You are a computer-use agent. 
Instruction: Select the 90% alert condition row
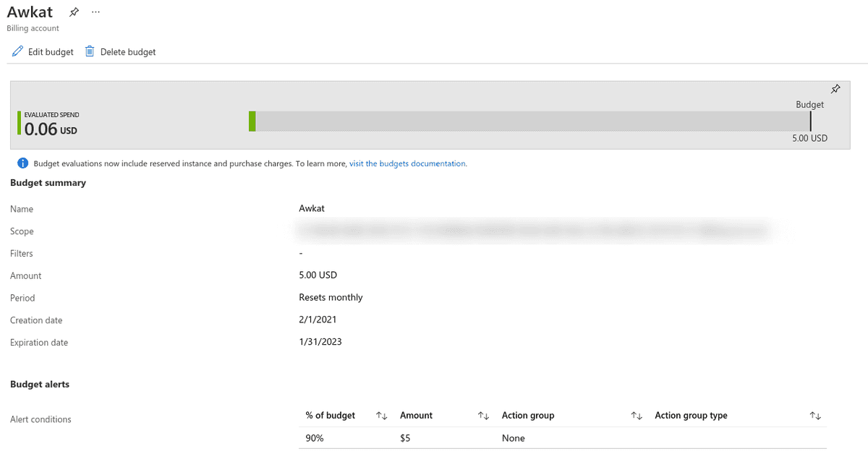pyautogui.click(x=315, y=438)
